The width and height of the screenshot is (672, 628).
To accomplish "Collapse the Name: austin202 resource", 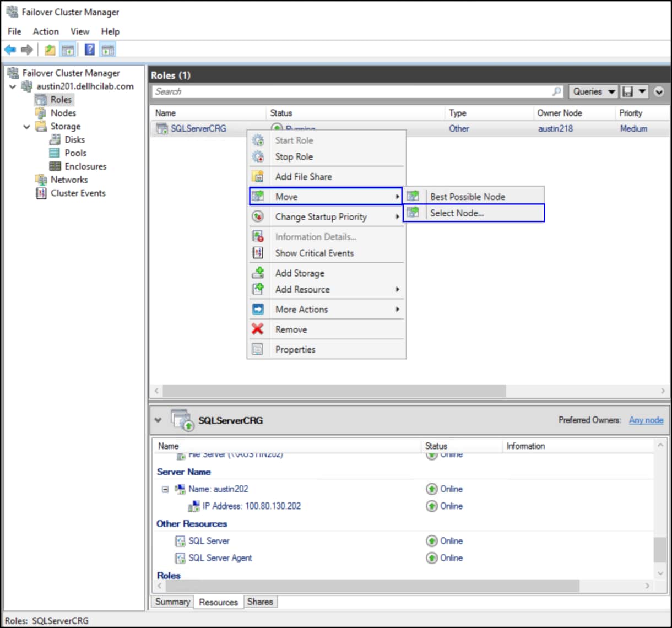I will pos(165,489).
